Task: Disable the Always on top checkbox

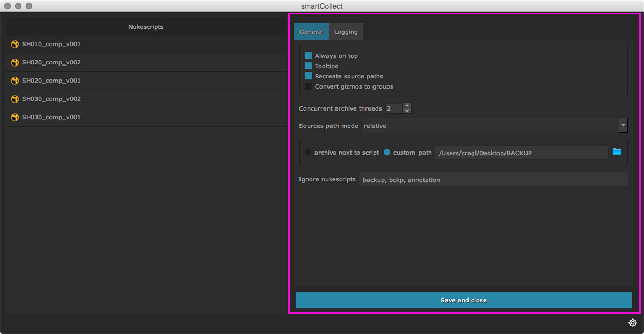Action: (309, 56)
